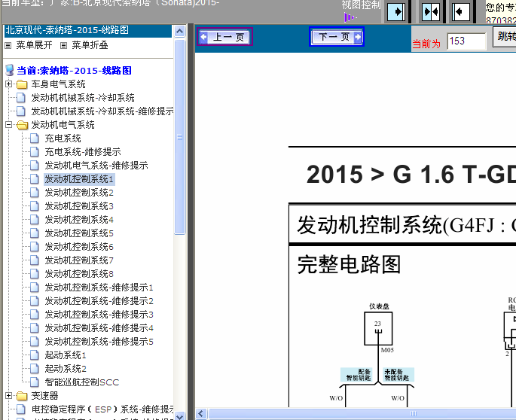Click tree panel scrollbar down arrow
Image resolution: width=516 pixels, height=420 pixels.
(180, 415)
